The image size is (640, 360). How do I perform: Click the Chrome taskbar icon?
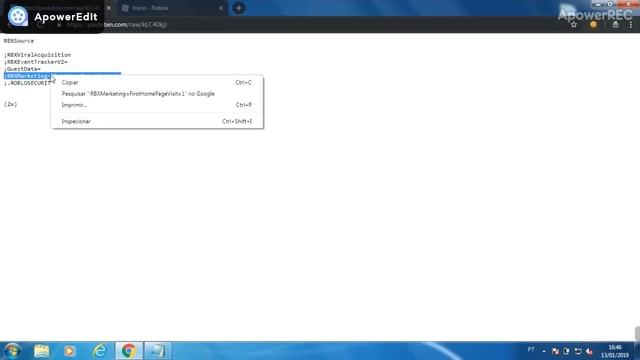[129, 351]
